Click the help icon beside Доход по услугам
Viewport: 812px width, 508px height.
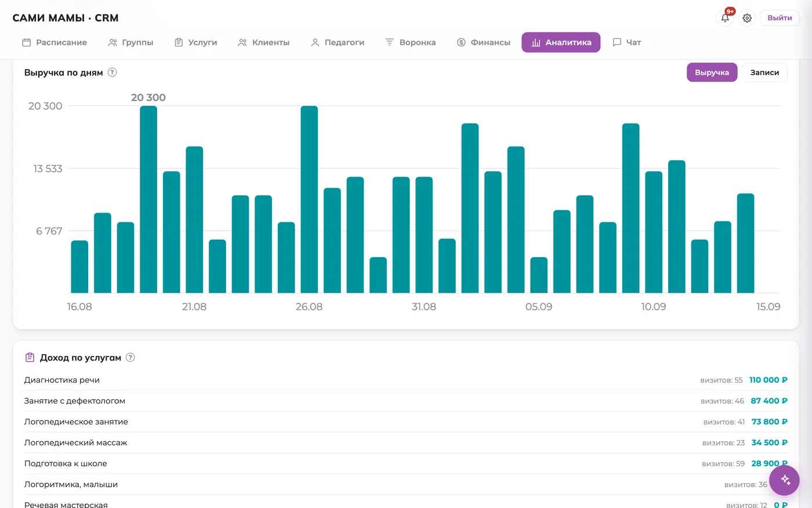click(x=130, y=358)
